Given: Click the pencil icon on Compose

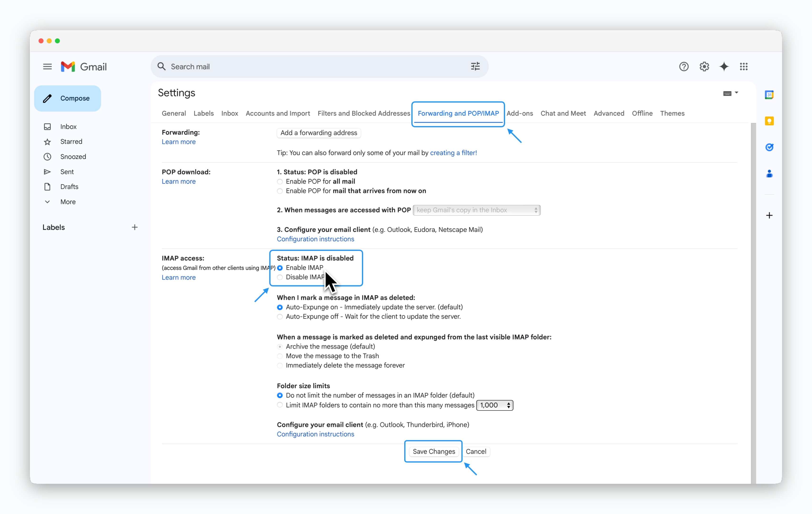Looking at the screenshot, I should point(47,98).
